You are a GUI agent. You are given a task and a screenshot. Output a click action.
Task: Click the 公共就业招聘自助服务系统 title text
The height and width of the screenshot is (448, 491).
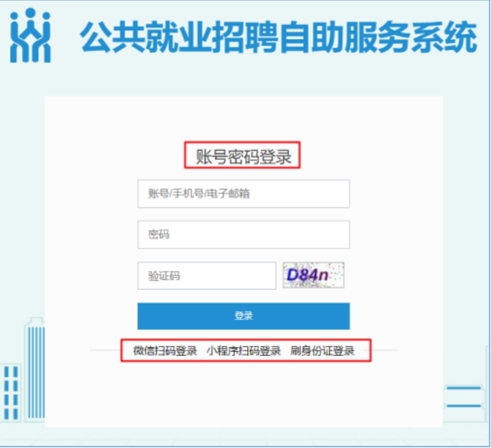(278, 37)
